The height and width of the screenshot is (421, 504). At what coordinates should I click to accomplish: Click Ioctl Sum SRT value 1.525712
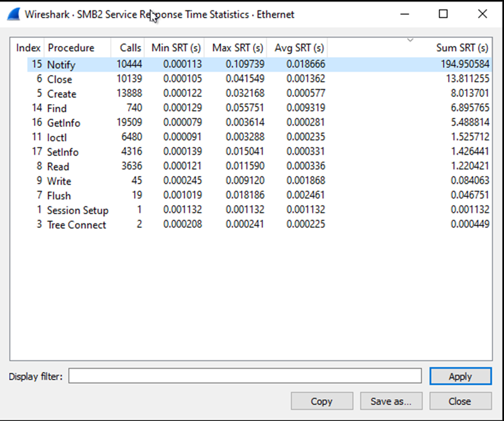[x=470, y=137]
